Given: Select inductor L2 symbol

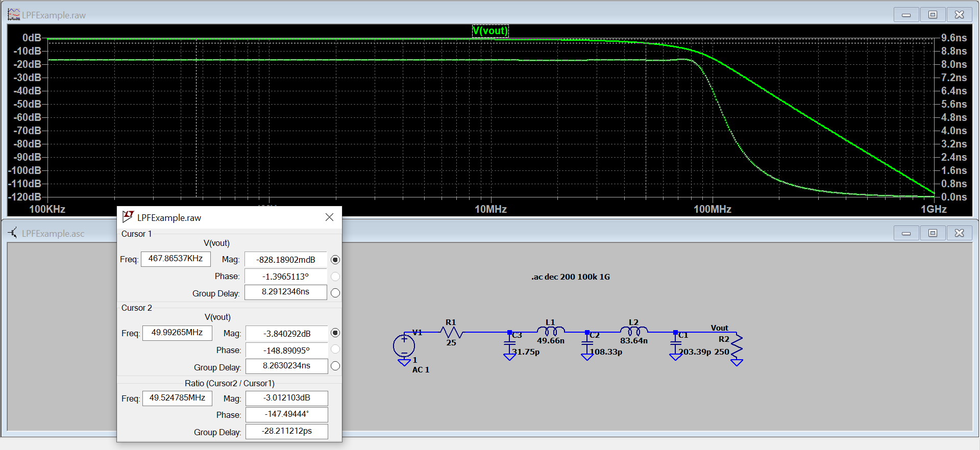Looking at the screenshot, I should click(x=633, y=331).
